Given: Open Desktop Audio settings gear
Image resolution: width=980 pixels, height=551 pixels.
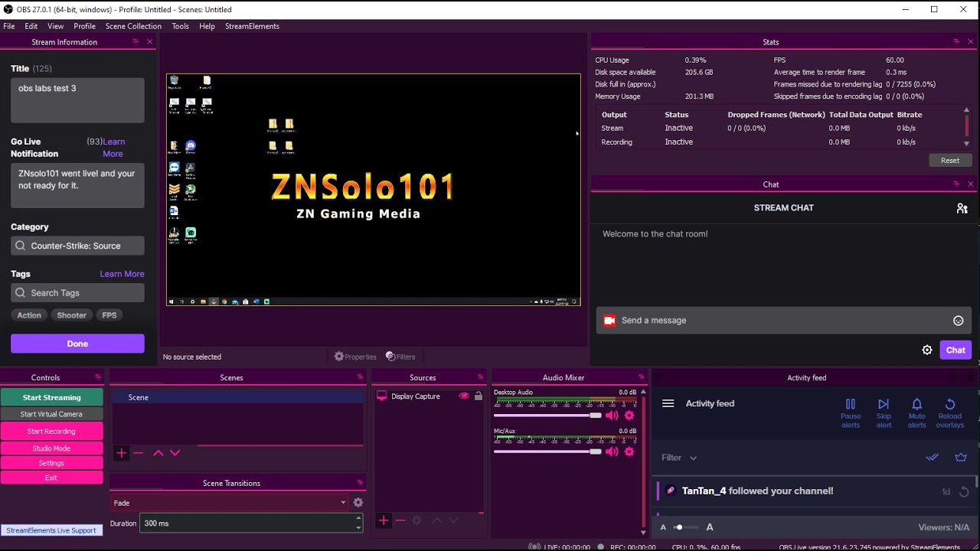Looking at the screenshot, I should pyautogui.click(x=629, y=416).
